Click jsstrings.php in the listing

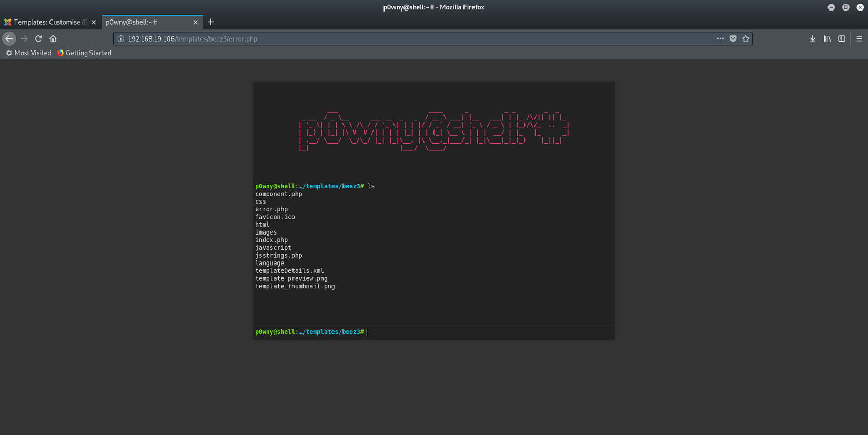tap(279, 256)
